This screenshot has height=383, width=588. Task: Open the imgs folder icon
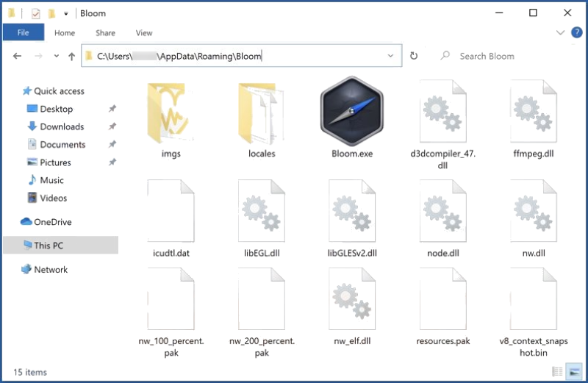[171, 113]
